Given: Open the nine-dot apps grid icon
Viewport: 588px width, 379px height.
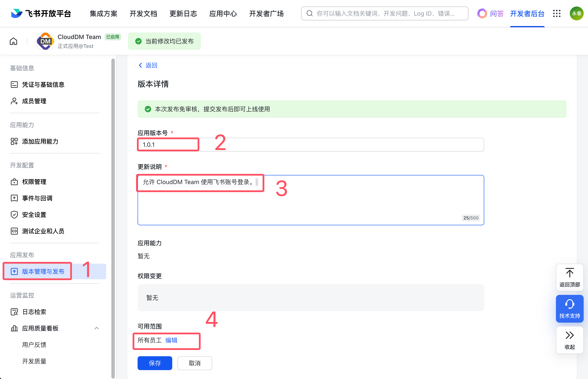Looking at the screenshot, I should (557, 13).
